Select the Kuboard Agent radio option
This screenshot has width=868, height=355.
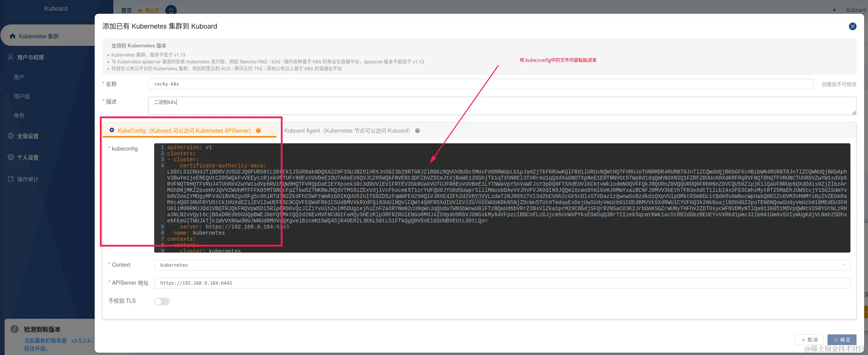click(x=280, y=130)
